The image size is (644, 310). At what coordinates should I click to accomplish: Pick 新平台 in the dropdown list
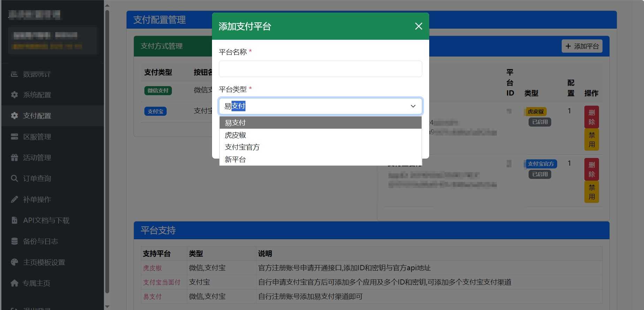point(235,159)
